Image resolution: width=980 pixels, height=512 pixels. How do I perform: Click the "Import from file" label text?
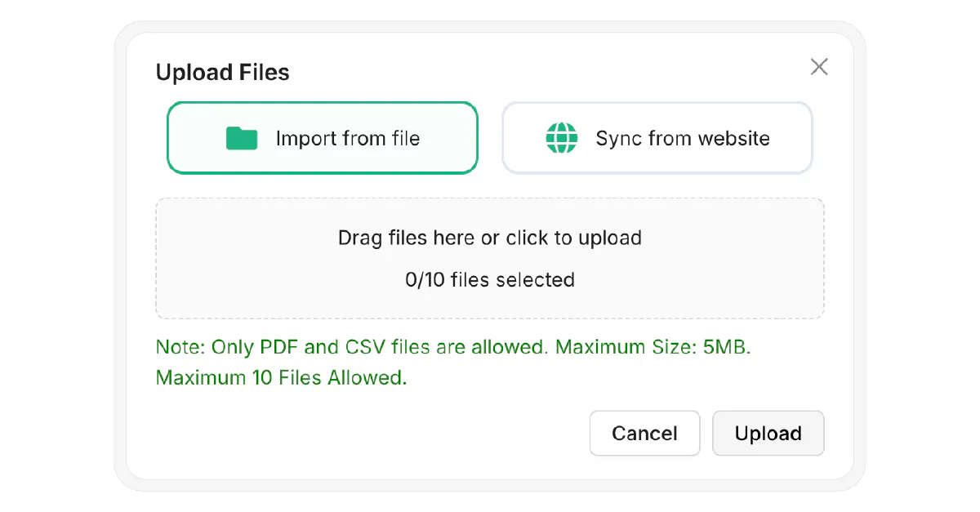[347, 139]
